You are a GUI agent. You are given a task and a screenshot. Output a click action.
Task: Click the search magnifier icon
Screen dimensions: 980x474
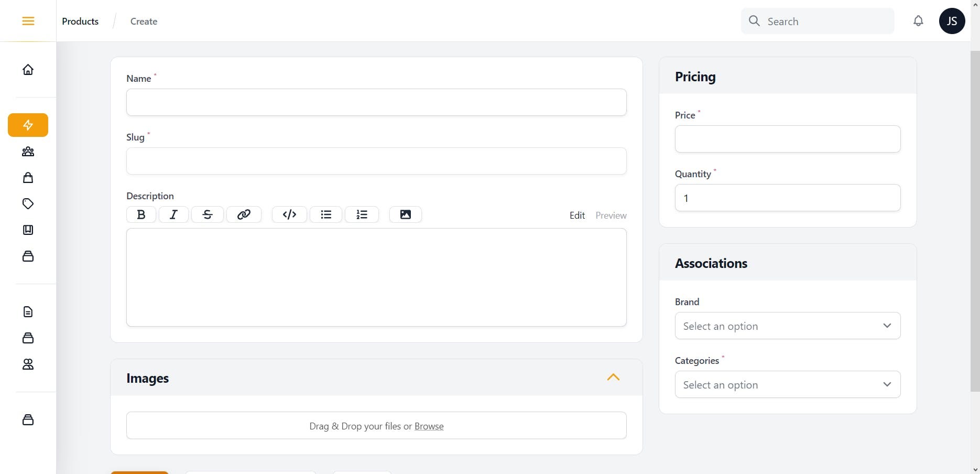click(754, 21)
